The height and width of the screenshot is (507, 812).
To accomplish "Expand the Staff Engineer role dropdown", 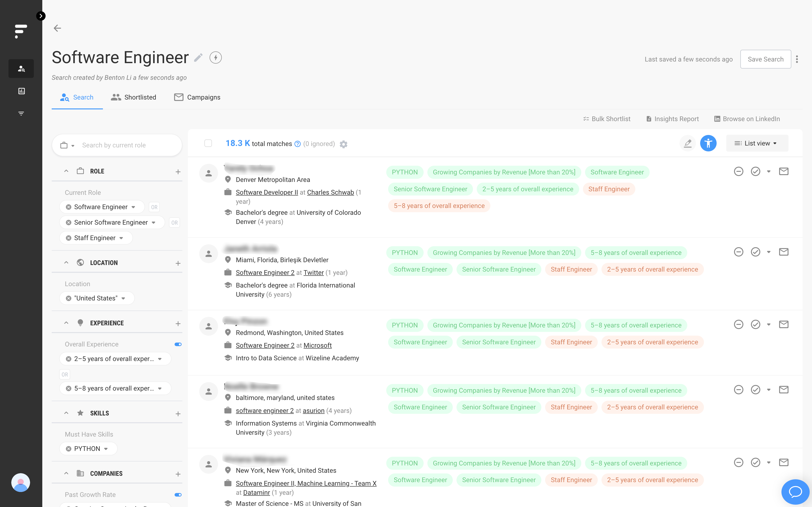I will click(121, 238).
